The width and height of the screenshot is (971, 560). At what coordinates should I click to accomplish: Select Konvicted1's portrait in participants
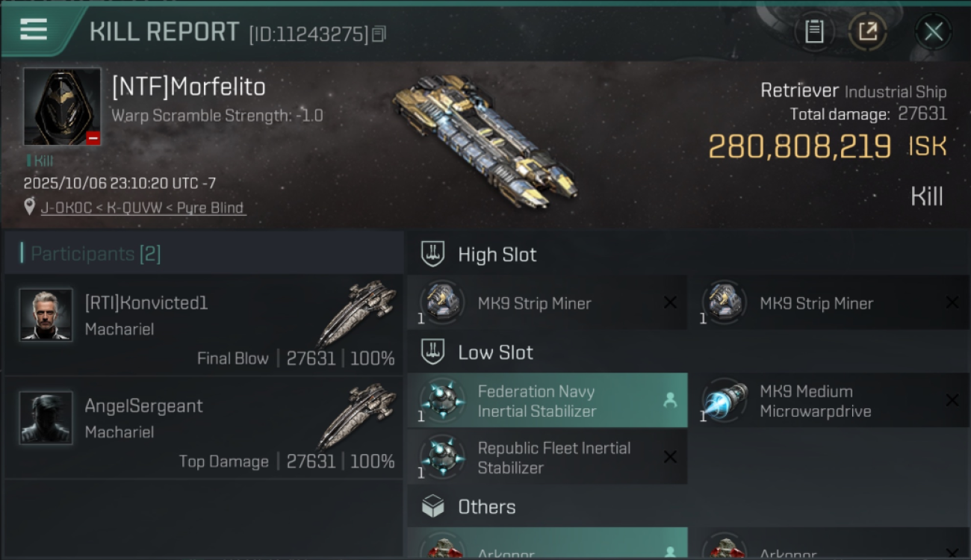(x=46, y=315)
